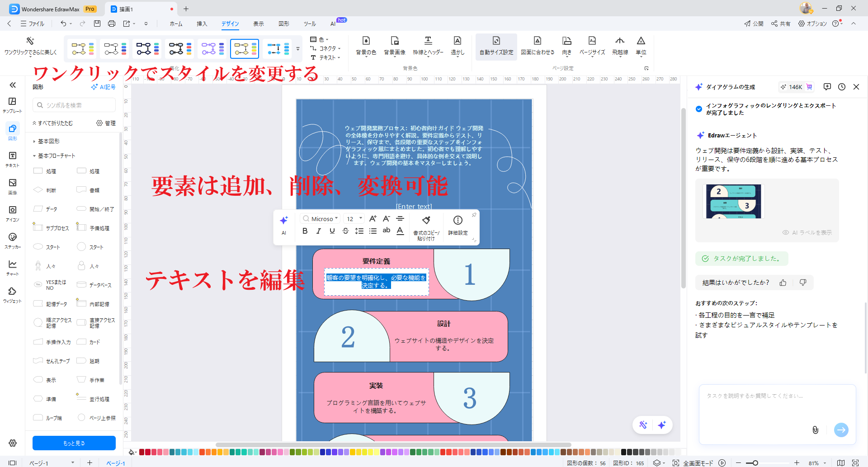
Task: Select a red swatch from the bottom color palette
Action: coord(142,452)
